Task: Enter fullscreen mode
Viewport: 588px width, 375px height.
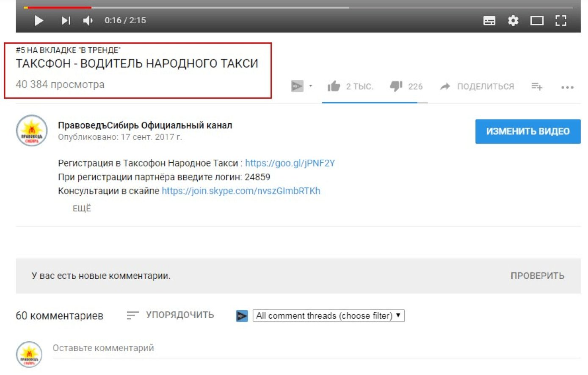Action: tap(561, 20)
